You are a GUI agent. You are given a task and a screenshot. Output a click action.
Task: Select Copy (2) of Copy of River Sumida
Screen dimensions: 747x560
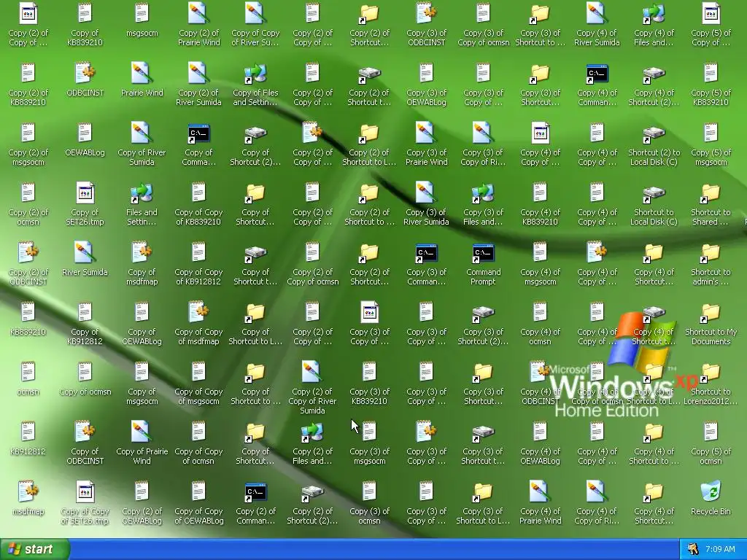pos(312,373)
